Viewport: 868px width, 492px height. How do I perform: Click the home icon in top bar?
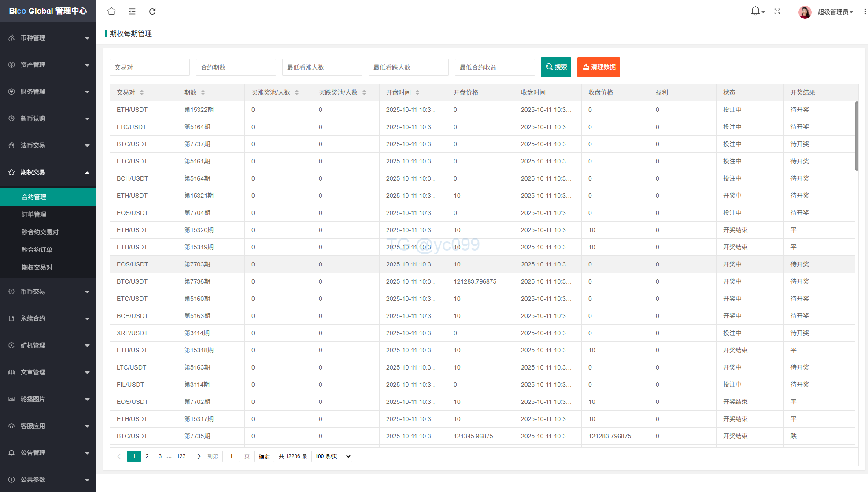[x=111, y=11]
